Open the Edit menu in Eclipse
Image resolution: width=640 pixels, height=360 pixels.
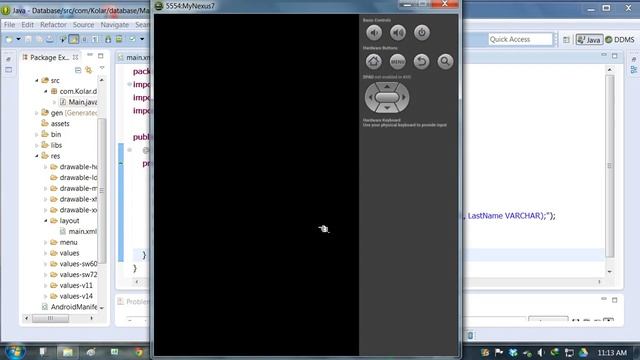pos(28,25)
